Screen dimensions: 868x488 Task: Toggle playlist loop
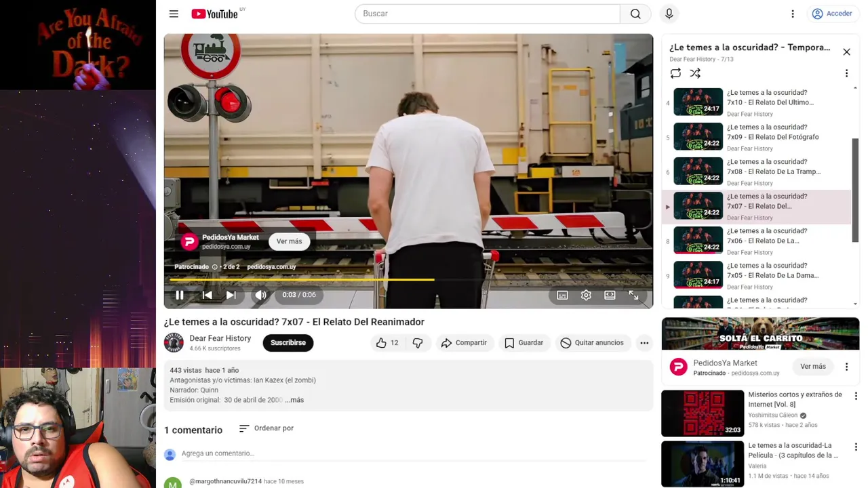click(675, 73)
